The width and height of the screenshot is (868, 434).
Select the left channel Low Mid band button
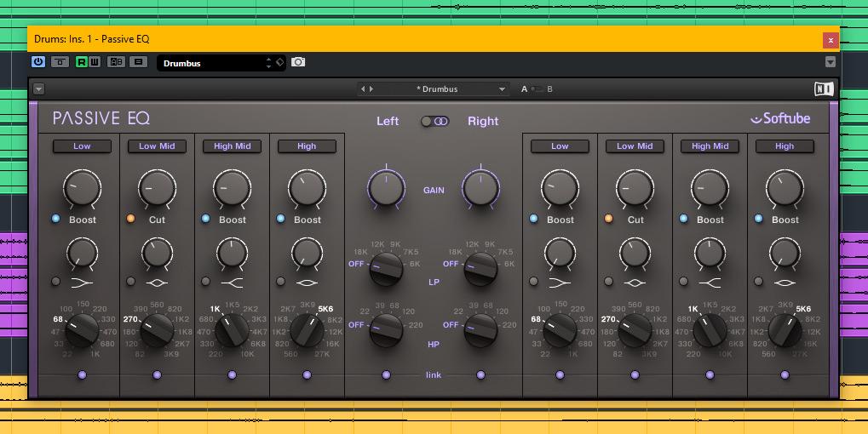point(157,146)
